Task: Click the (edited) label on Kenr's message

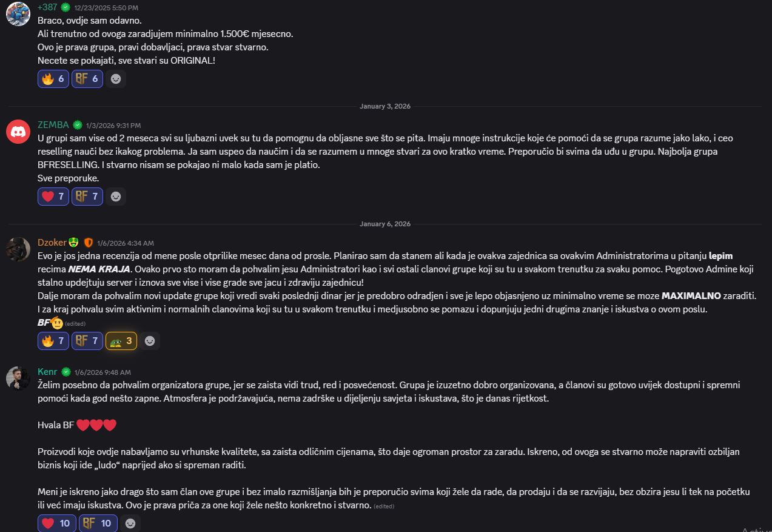Action: 383,505
